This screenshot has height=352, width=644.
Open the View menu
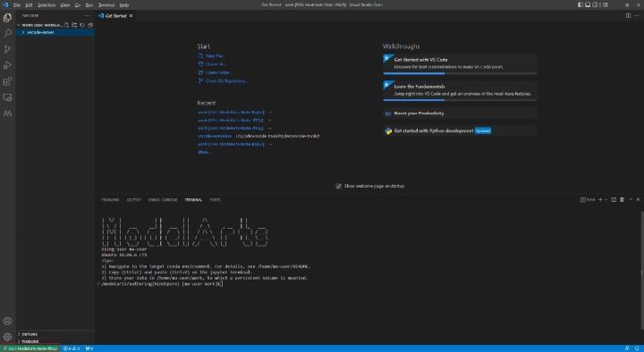(65, 5)
